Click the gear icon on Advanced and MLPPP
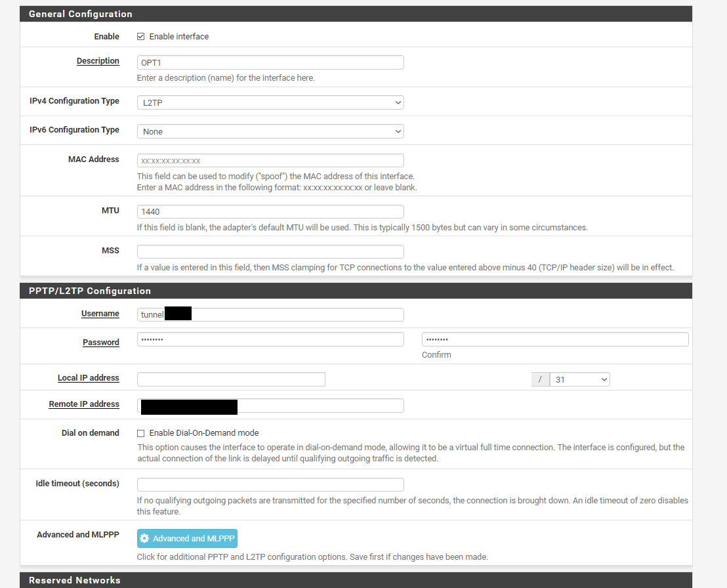The width and height of the screenshot is (727, 588). [x=144, y=539]
